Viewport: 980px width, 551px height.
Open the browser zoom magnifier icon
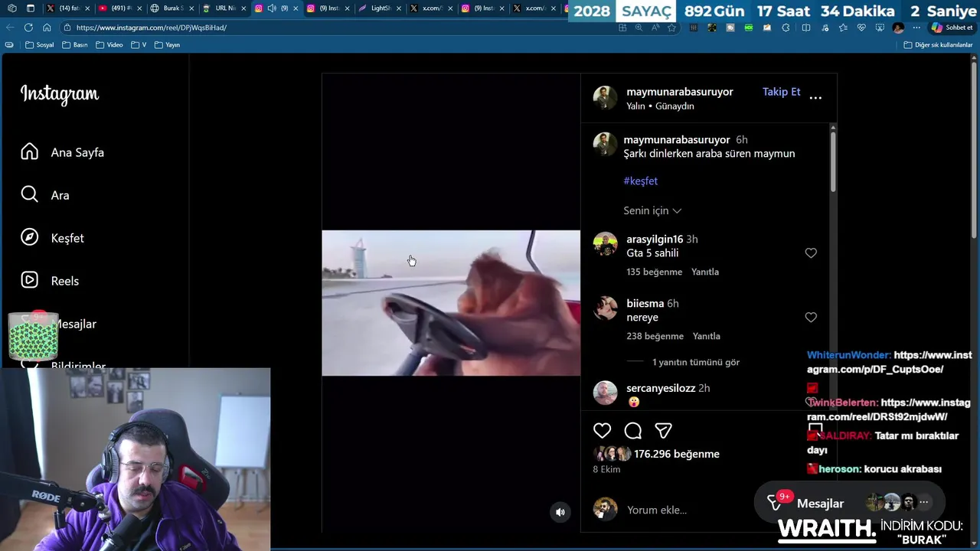pyautogui.click(x=639, y=28)
